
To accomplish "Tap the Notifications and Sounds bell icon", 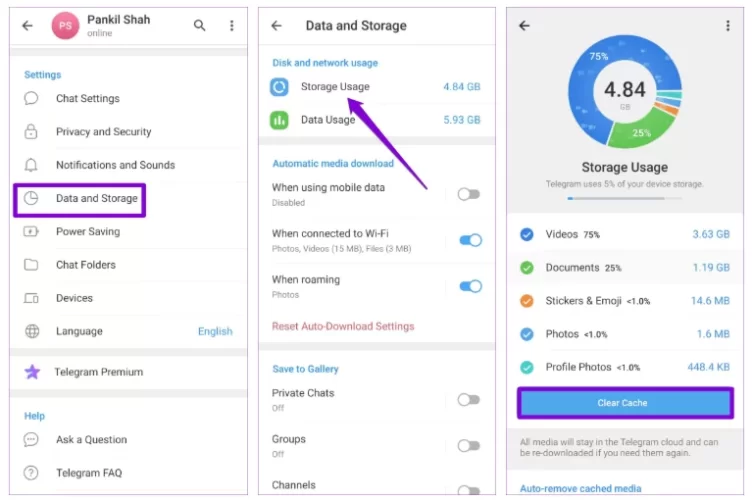I will [x=32, y=165].
